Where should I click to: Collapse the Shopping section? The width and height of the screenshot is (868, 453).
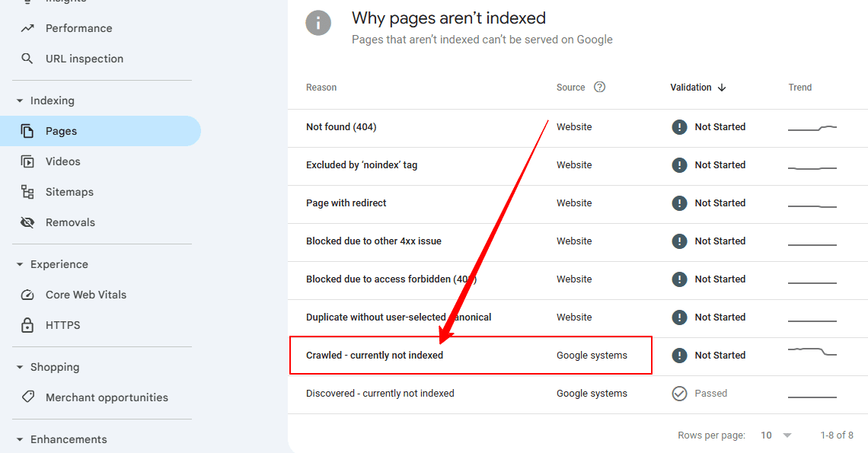pyautogui.click(x=20, y=367)
